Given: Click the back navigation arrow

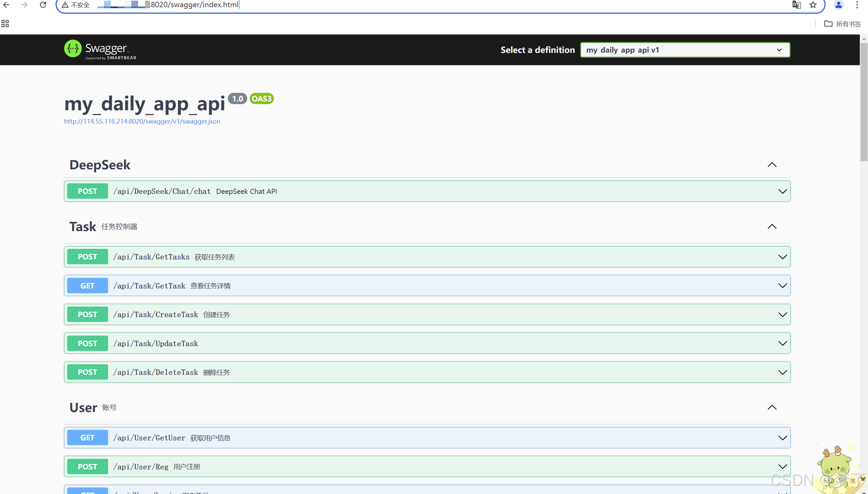Looking at the screenshot, I should [6, 5].
